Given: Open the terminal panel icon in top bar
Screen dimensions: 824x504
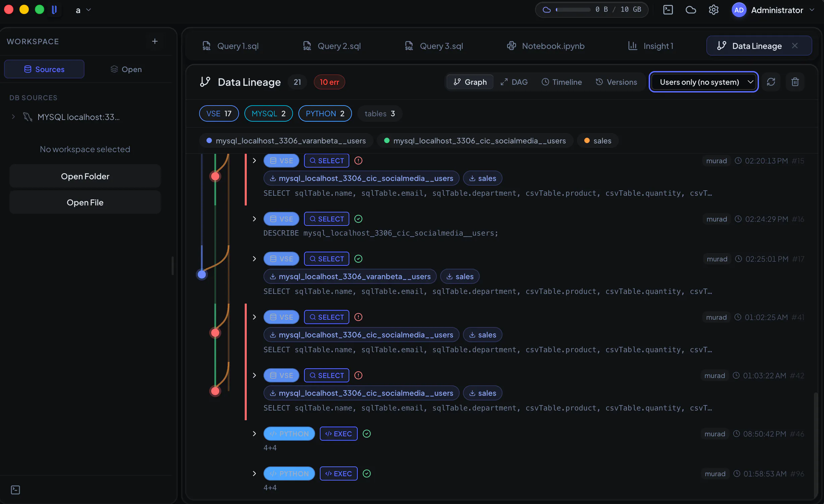Looking at the screenshot, I should [668, 10].
